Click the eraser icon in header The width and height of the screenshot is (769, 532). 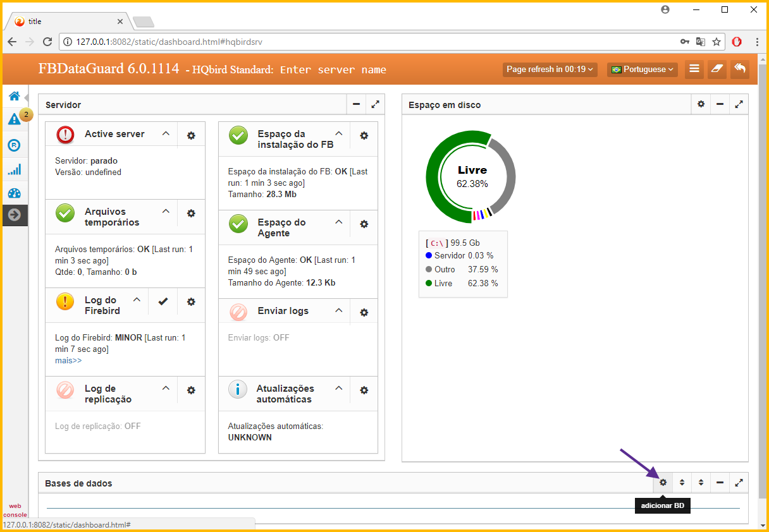(x=717, y=69)
